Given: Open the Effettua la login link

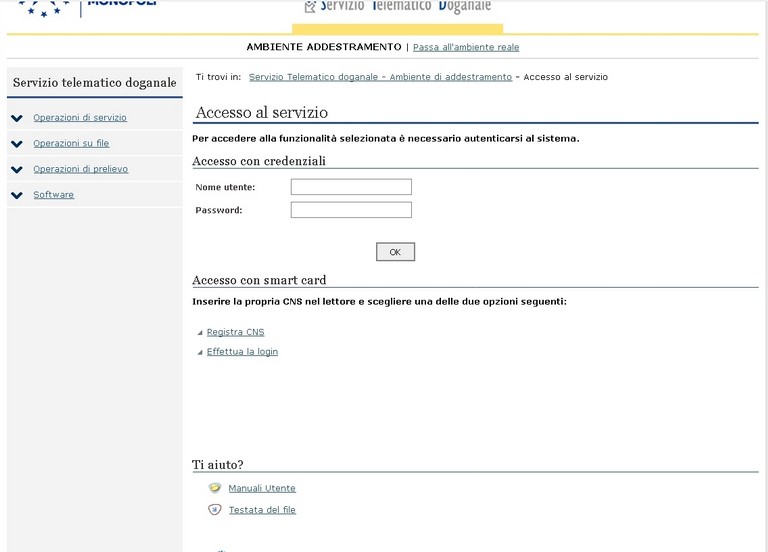Looking at the screenshot, I should [x=242, y=352].
